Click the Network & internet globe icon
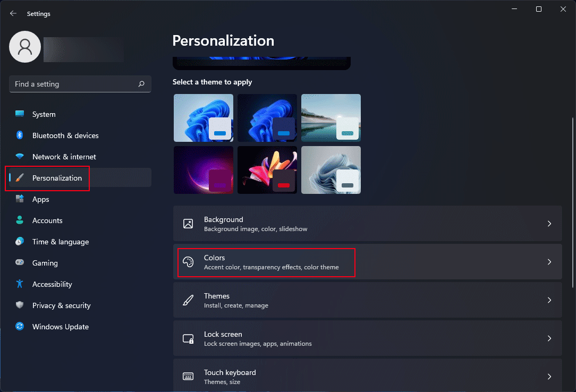 point(20,157)
